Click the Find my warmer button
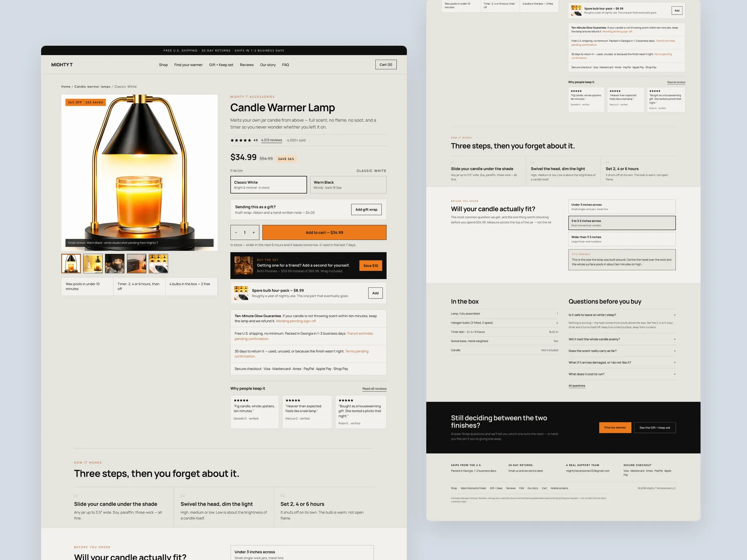 tap(615, 428)
